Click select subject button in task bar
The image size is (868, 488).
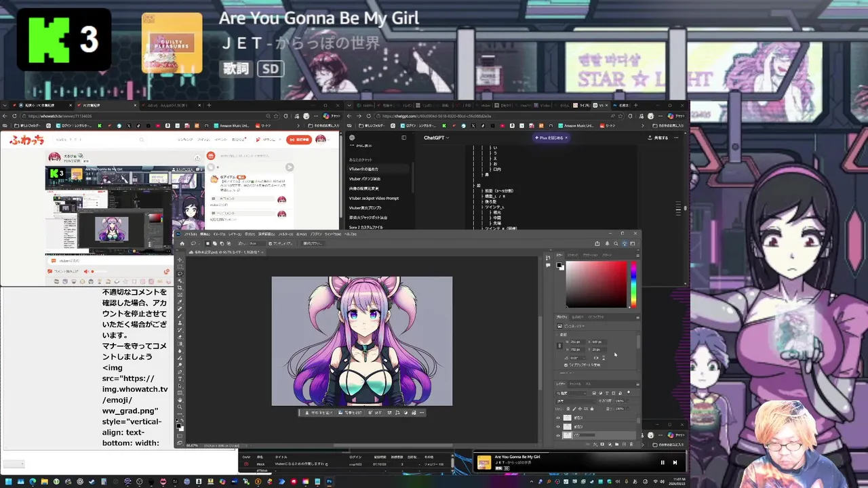319,413
